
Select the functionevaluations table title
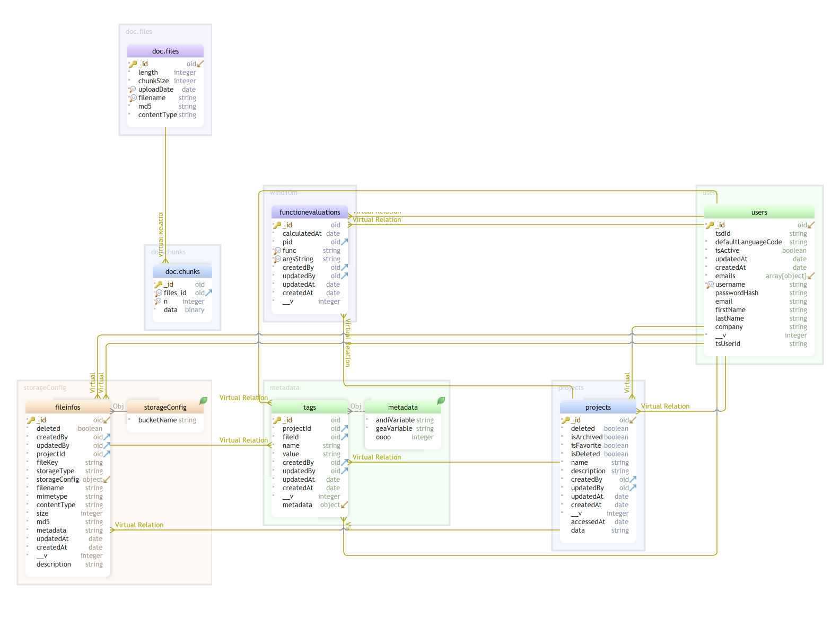click(310, 213)
